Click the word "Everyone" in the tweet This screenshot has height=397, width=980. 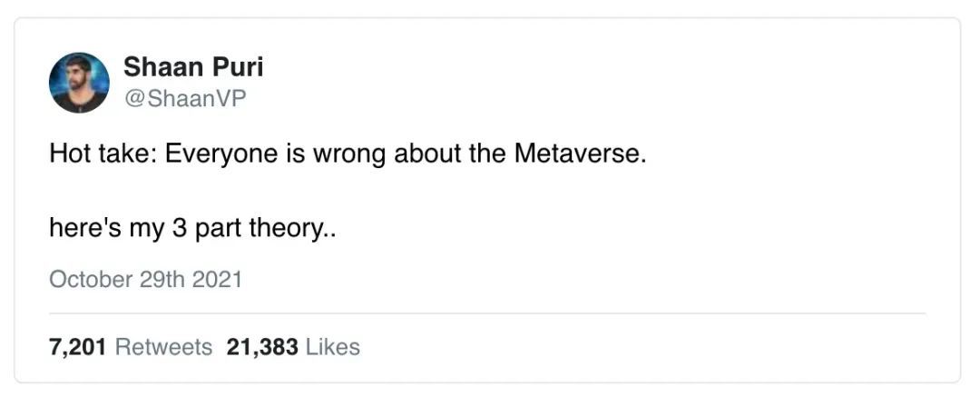pos(213,154)
